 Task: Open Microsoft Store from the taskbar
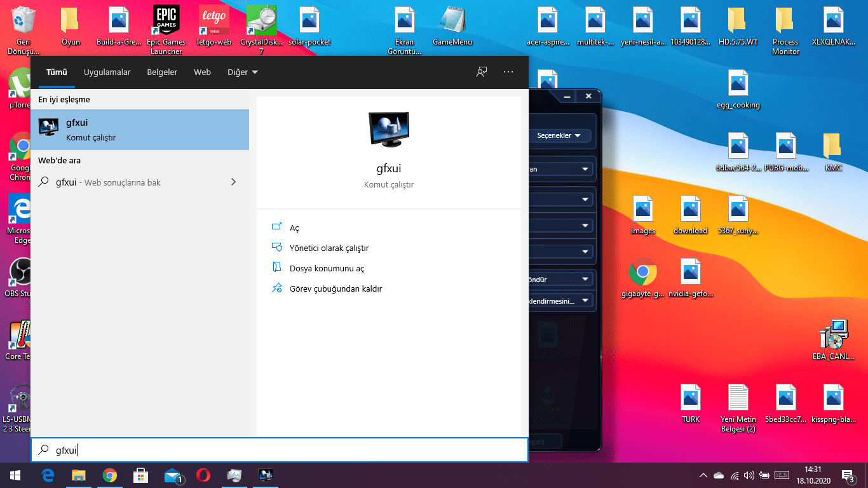tap(140, 475)
